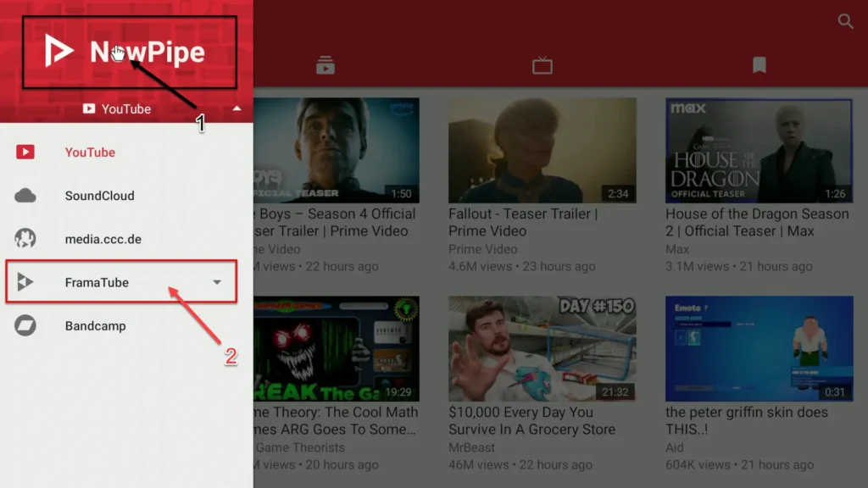Image resolution: width=868 pixels, height=488 pixels.
Task: Click the Bandcamp circular icon
Action: [25, 326]
